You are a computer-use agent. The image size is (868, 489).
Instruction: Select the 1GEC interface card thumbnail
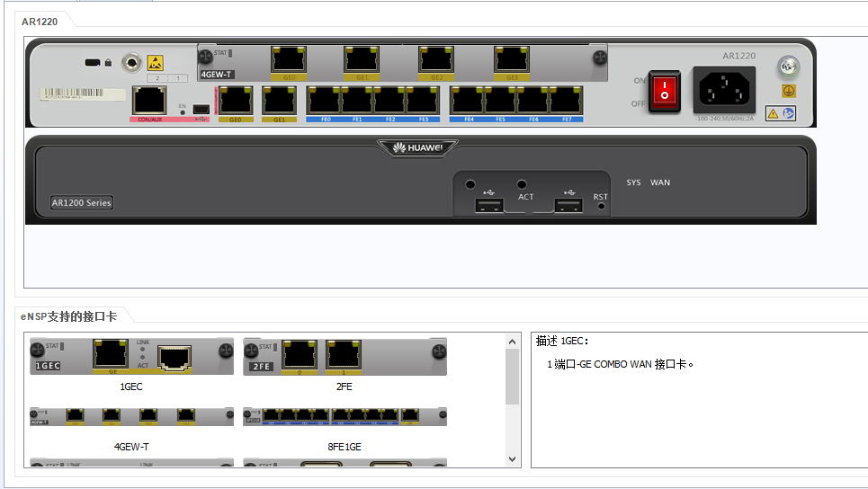(x=131, y=356)
